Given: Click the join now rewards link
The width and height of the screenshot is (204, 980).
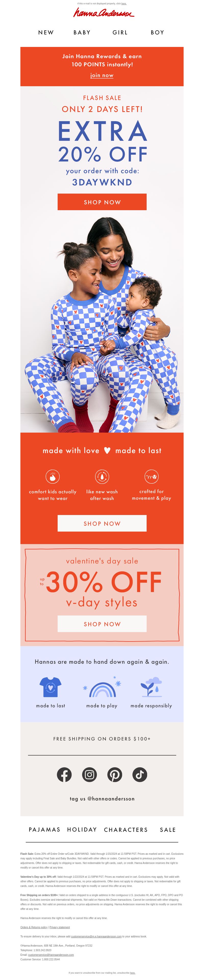Looking at the screenshot, I should tap(102, 75).
